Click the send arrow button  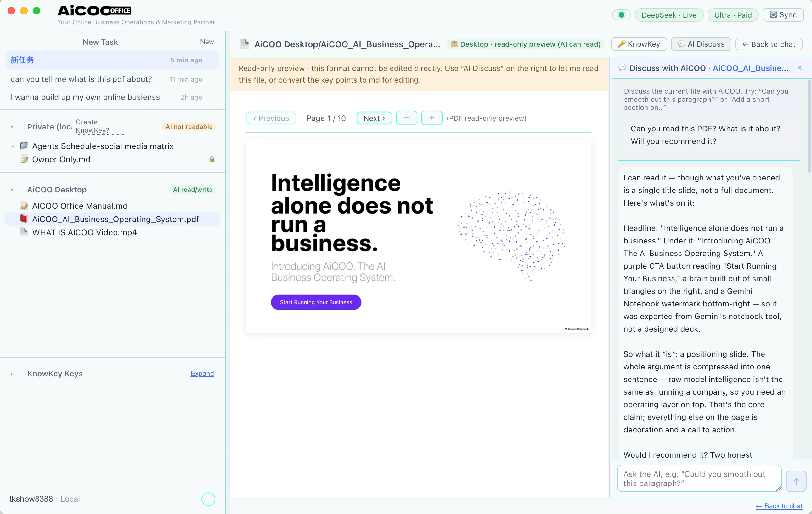(x=796, y=481)
